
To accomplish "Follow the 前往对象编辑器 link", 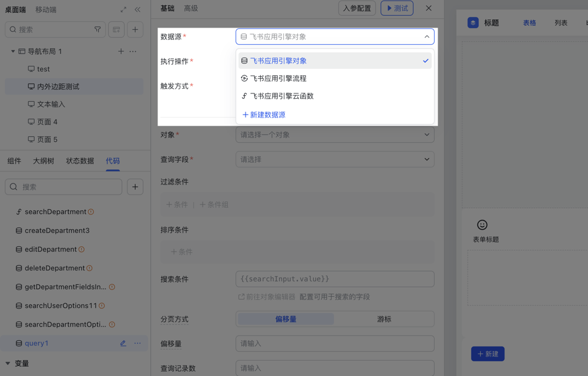I will pyautogui.click(x=271, y=297).
